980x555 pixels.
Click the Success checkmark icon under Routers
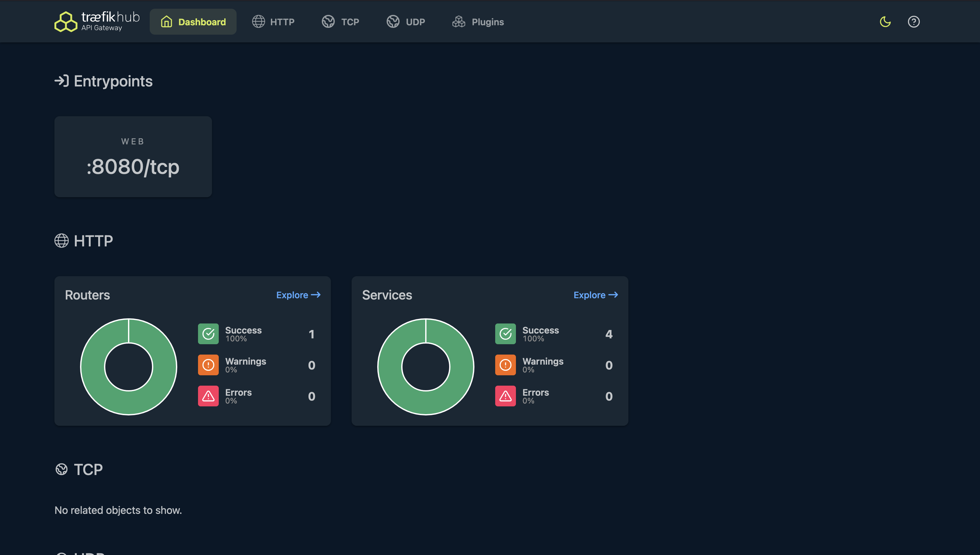click(x=208, y=334)
